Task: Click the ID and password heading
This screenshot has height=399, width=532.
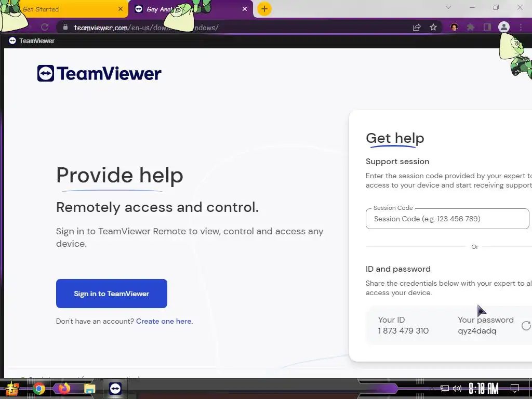Action: 398,269
